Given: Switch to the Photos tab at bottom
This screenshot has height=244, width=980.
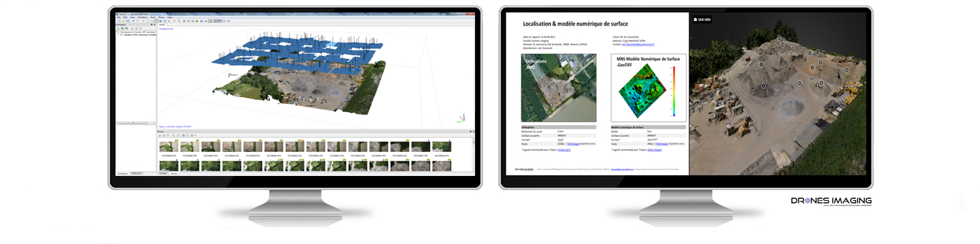Looking at the screenshot, I should click(x=174, y=173).
